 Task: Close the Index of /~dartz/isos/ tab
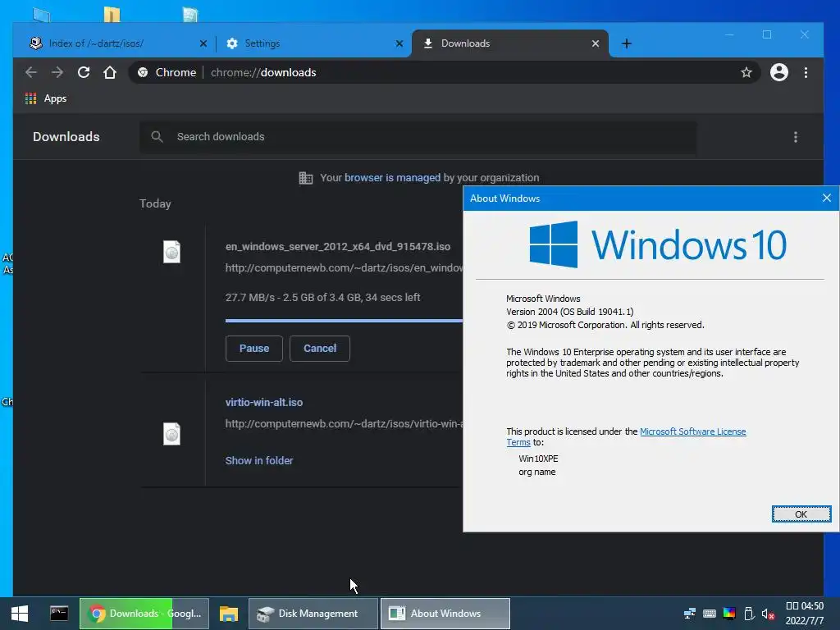coord(203,43)
